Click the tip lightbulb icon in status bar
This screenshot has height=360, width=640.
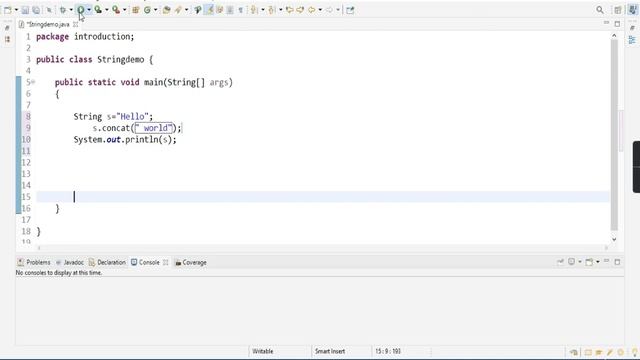635,352
